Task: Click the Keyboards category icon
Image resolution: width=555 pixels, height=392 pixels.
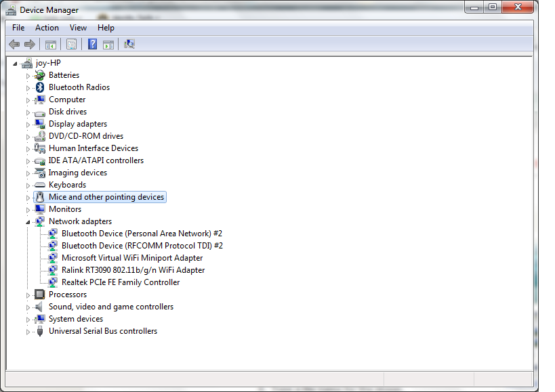Action: [39, 185]
